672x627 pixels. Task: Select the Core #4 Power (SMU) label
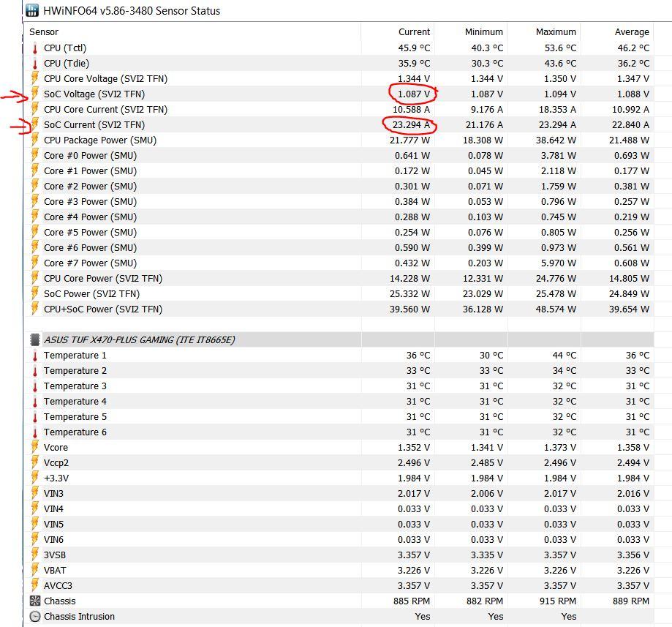pyautogui.click(x=90, y=217)
